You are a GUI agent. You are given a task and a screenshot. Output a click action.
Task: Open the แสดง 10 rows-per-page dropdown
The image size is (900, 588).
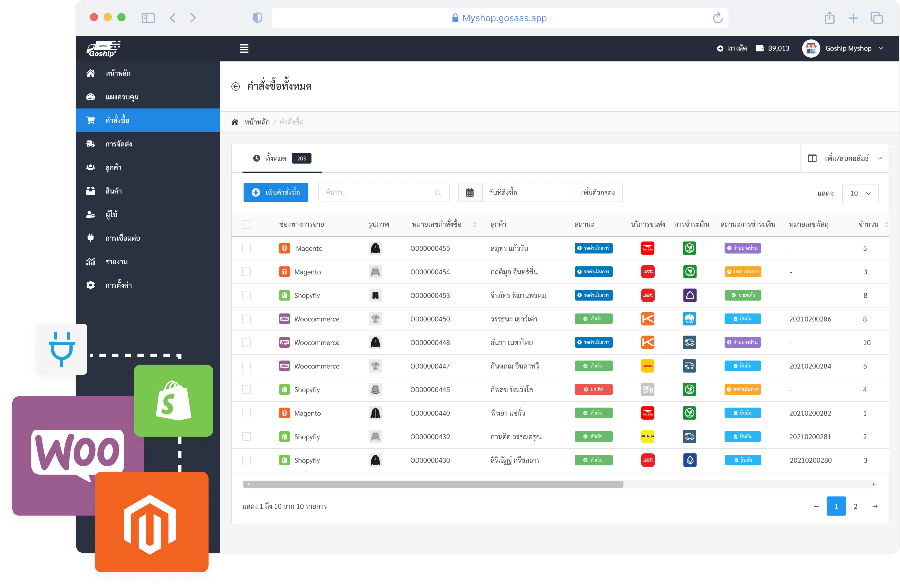(860, 193)
